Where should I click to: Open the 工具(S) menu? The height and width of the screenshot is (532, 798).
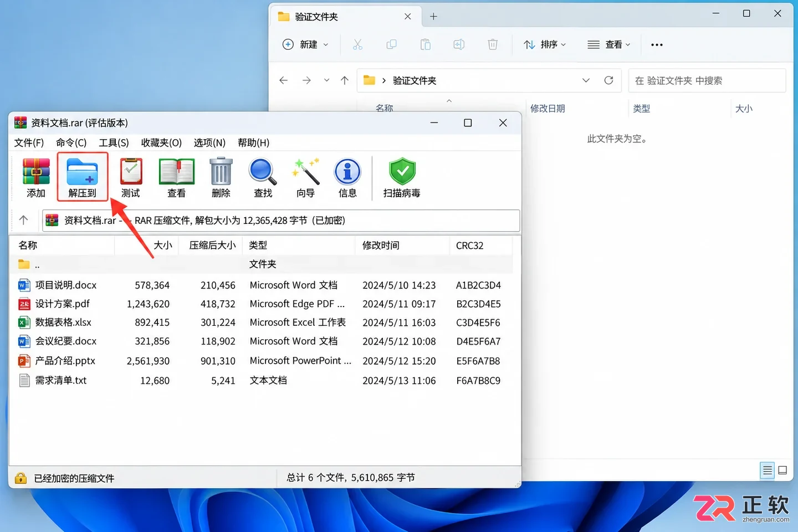click(x=114, y=142)
